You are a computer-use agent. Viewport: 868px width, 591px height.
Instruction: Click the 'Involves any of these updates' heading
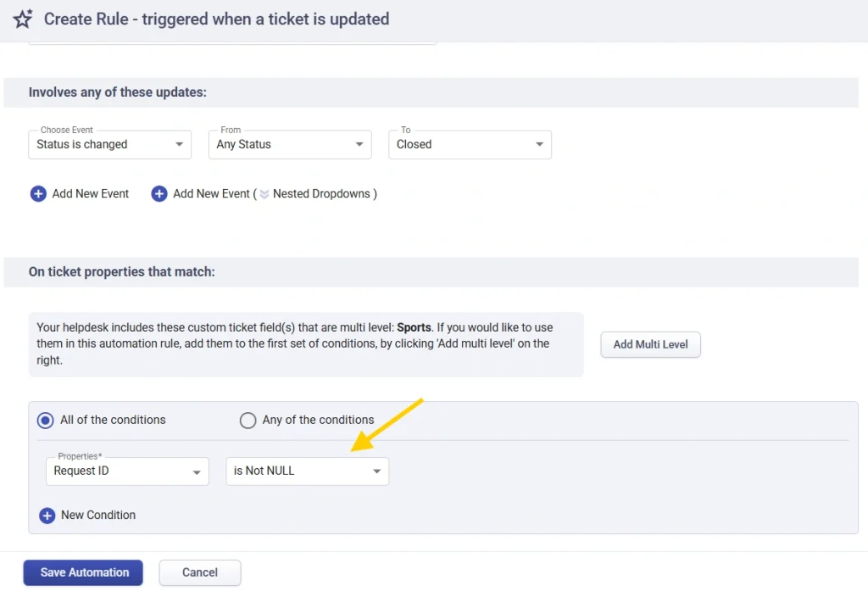(x=118, y=92)
